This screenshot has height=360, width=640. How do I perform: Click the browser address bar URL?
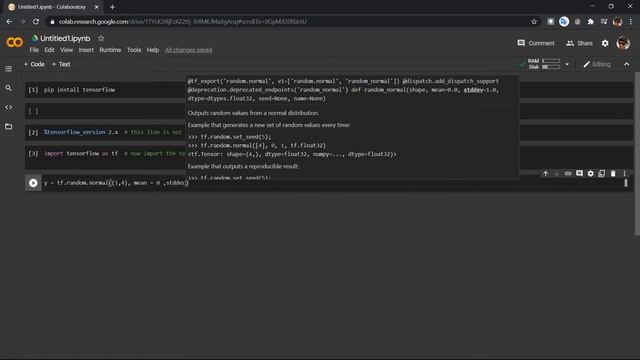point(182,22)
